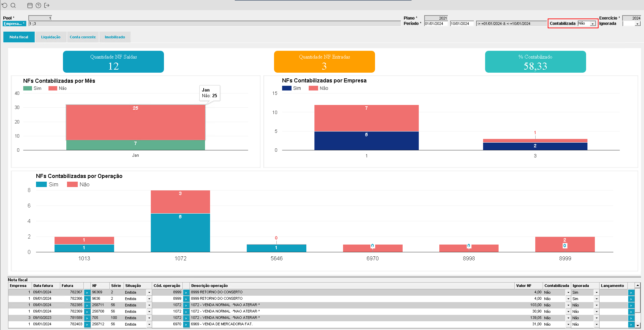The image size is (644, 330).
Task: Open the Contabilizada filter dropdown showing Não
Action: (593, 24)
